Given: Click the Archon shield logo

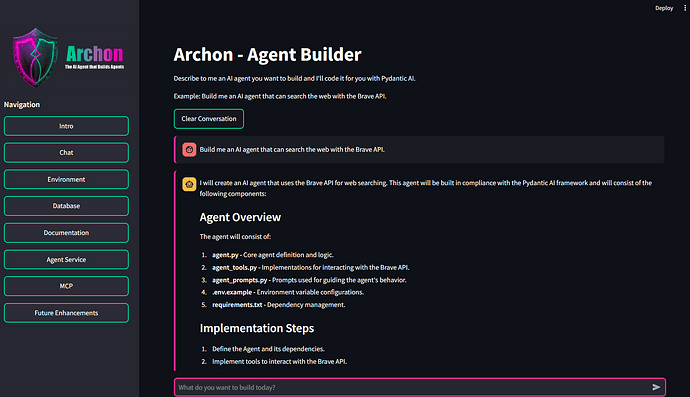Looking at the screenshot, I should tap(35, 57).
